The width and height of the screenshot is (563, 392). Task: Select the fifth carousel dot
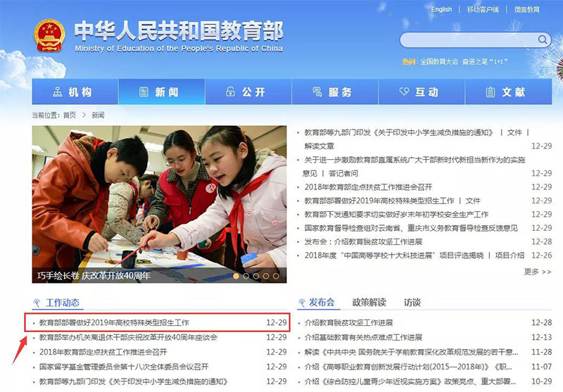(276, 276)
